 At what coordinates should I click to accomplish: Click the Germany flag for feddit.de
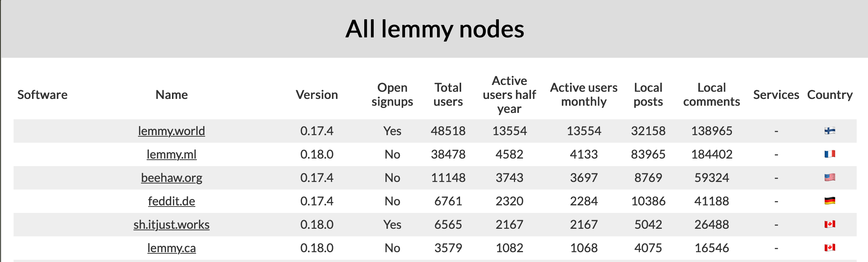(830, 201)
